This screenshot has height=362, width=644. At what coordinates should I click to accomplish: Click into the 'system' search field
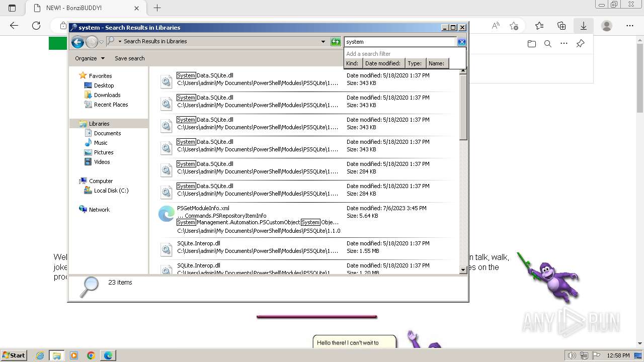click(x=400, y=42)
